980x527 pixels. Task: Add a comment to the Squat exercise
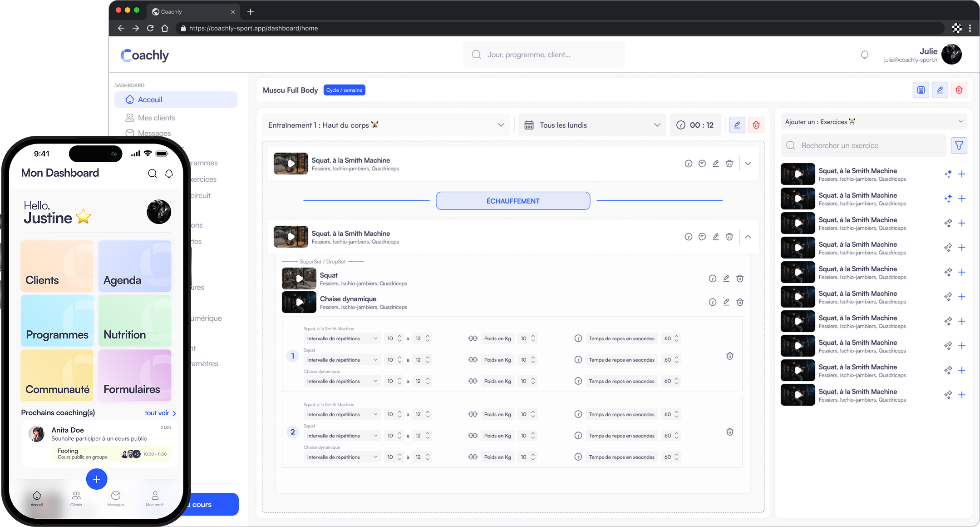click(702, 164)
